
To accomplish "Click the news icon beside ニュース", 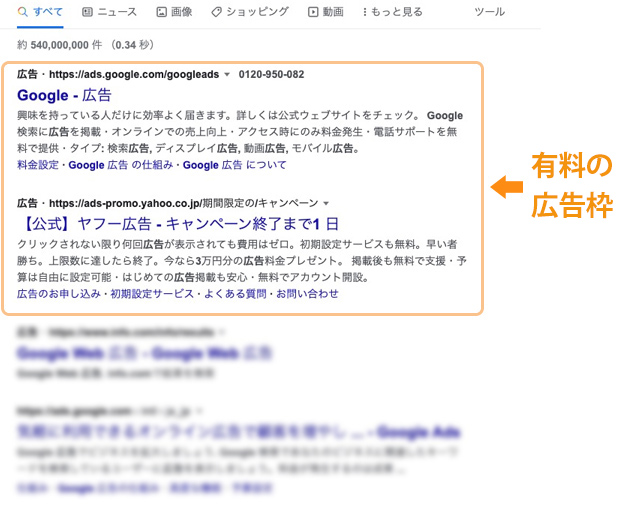I will click(x=87, y=12).
